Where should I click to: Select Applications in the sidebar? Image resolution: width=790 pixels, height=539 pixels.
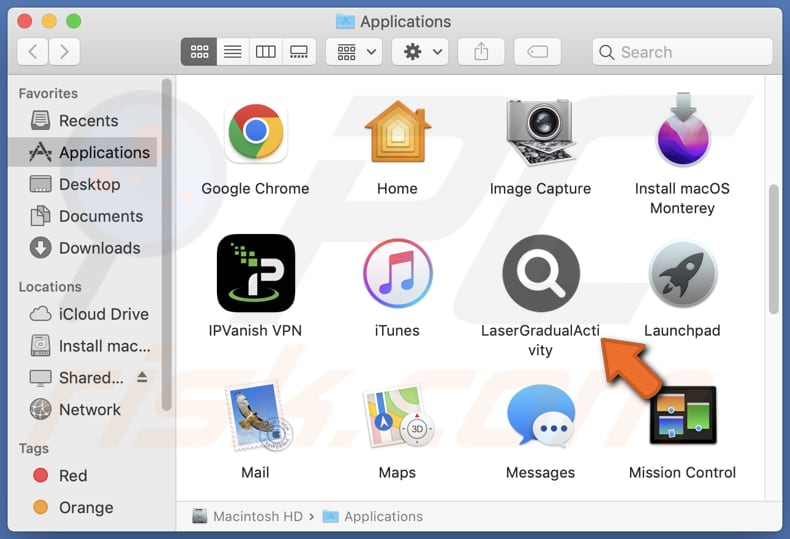[x=83, y=152]
